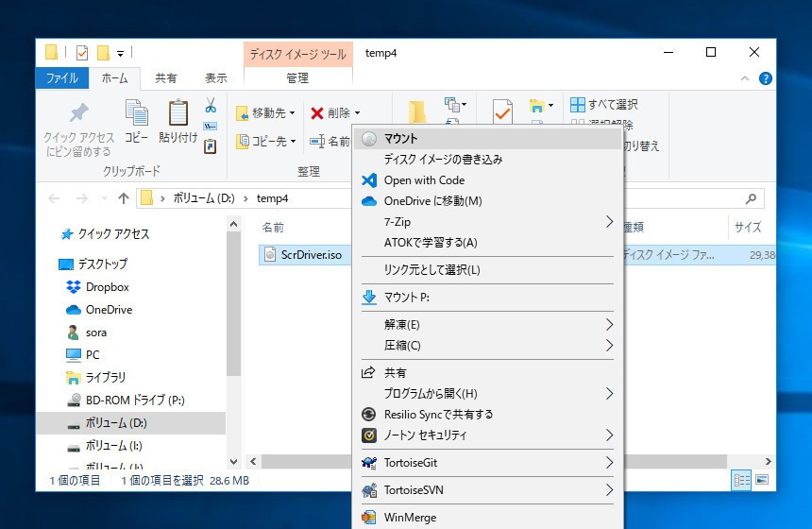Image resolution: width=812 pixels, height=529 pixels.
Task: Select ATOKで学習する(A) entry
Action: pyautogui.click(x=487, y=243)
